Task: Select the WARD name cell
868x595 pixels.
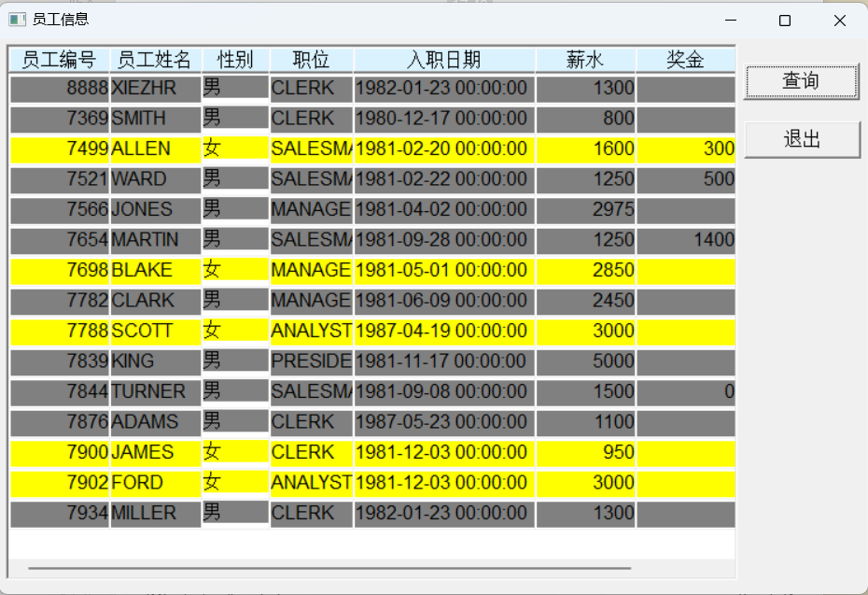Action: pos(156,180)
